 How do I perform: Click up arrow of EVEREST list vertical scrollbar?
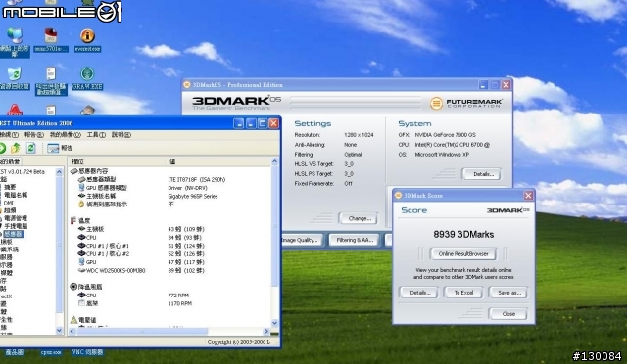[274, 161]
